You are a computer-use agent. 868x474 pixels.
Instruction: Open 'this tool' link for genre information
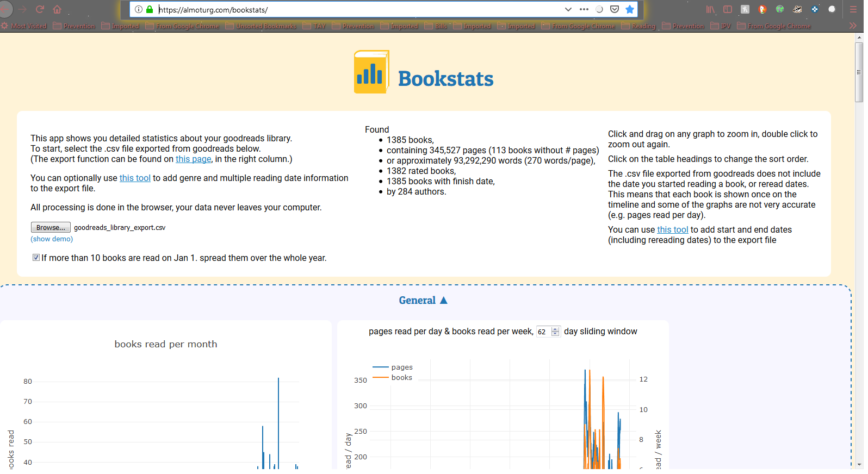(135, 178)
